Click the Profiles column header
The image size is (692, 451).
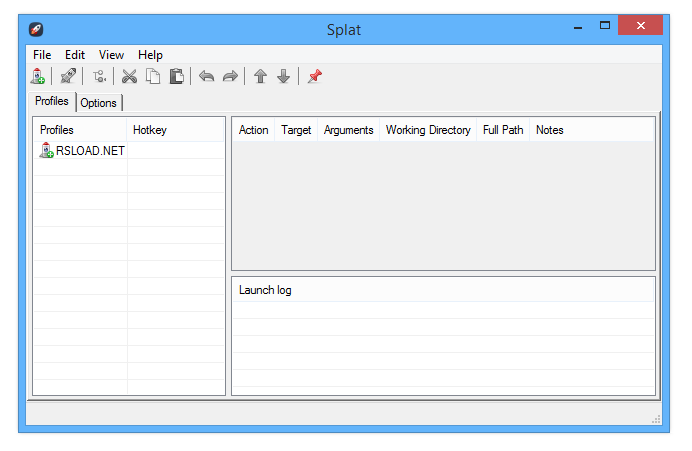[x=80, y=130]
